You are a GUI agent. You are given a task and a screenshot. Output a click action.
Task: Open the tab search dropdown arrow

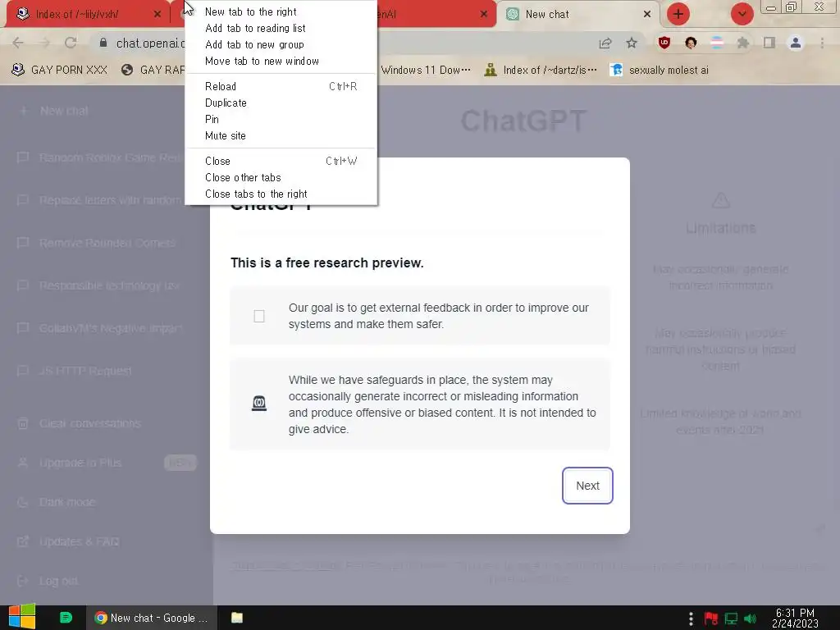point(742,14)
